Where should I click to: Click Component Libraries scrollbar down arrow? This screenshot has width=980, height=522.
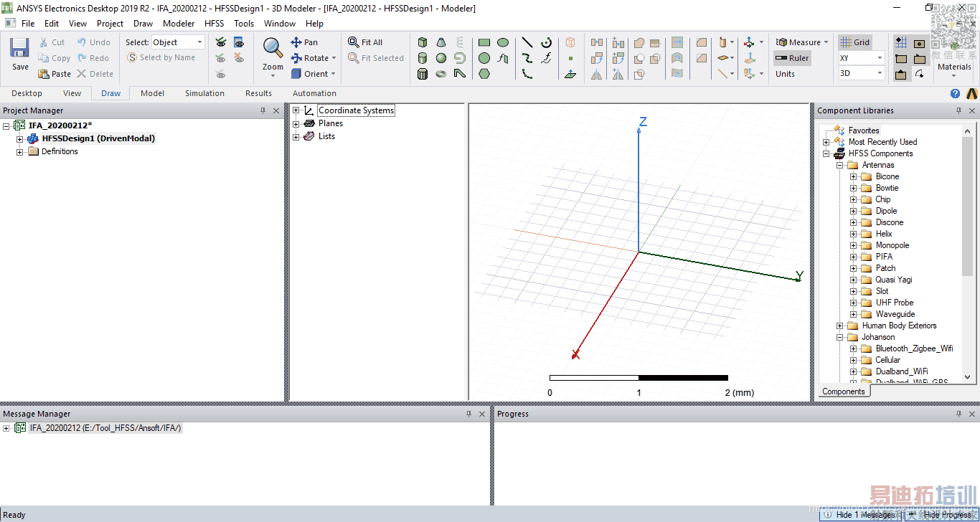point(967,377)
